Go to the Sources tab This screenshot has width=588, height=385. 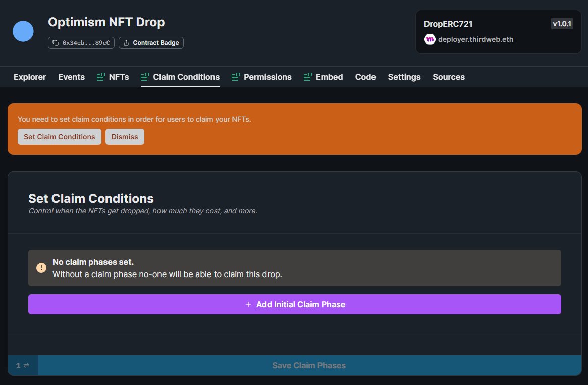click(x=449, y=77)
